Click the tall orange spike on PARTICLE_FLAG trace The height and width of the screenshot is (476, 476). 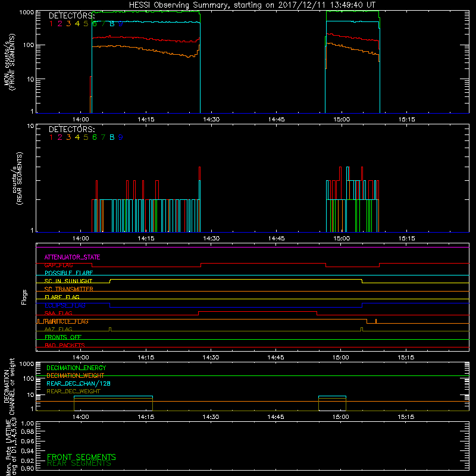pos(376,321)
